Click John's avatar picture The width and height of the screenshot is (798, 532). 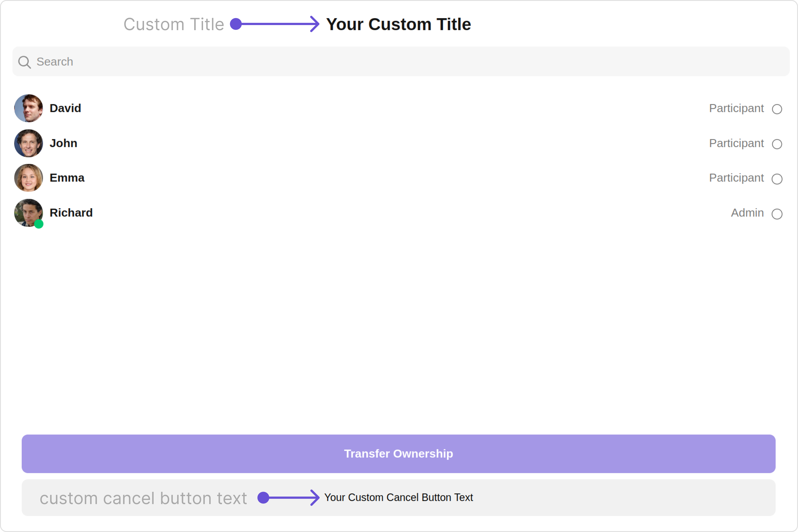pos(29,143)
